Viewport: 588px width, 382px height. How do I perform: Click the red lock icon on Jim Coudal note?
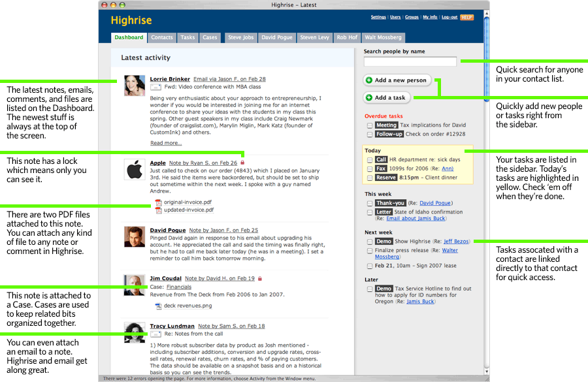point(260,279)
